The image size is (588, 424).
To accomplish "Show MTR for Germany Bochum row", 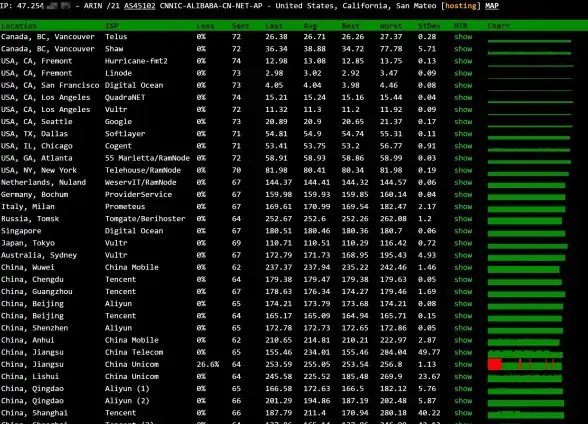I will coord(463,194).
